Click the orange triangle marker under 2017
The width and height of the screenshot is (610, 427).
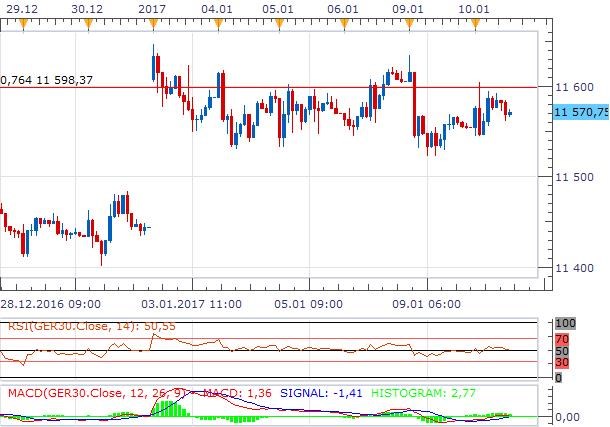(x=152, y=21)
